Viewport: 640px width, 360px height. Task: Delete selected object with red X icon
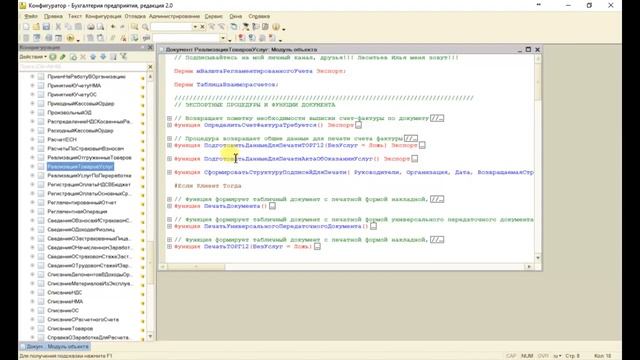[83, 57]
